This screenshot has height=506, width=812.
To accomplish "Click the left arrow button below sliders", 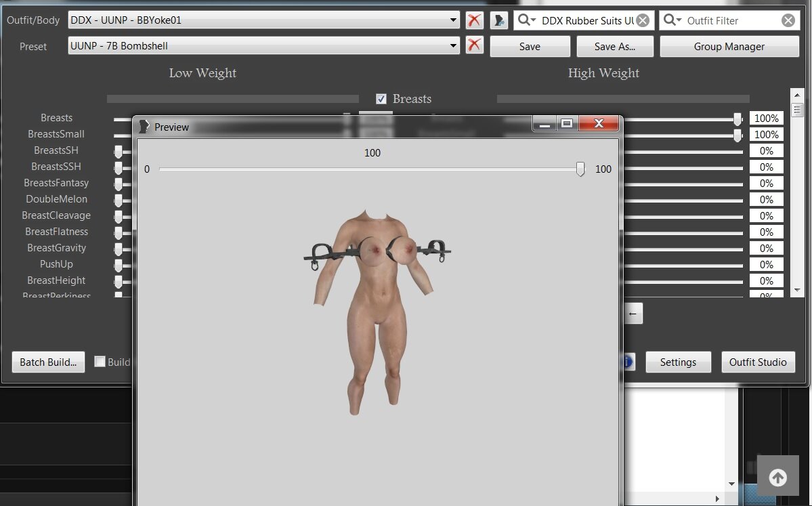I will point(633,314).
